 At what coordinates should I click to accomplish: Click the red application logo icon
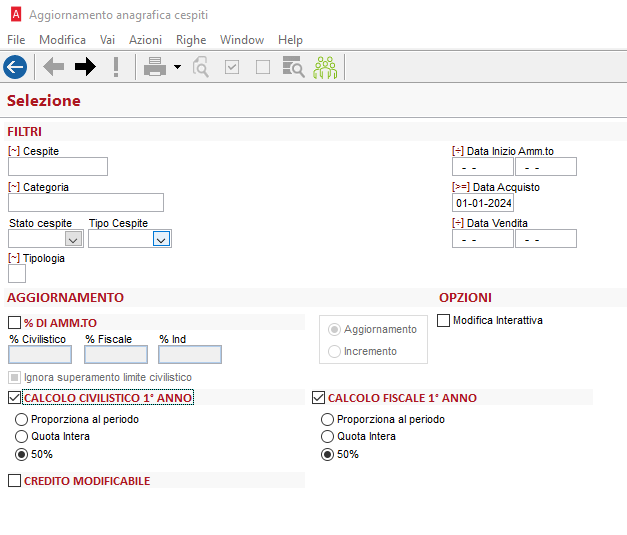(16, 14)
